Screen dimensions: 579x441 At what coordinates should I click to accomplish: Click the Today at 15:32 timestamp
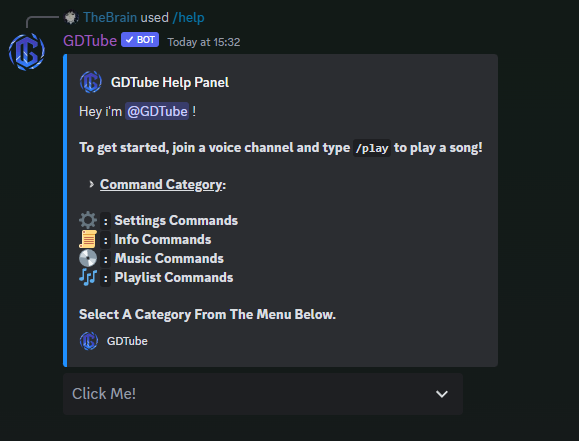point(204,42)
